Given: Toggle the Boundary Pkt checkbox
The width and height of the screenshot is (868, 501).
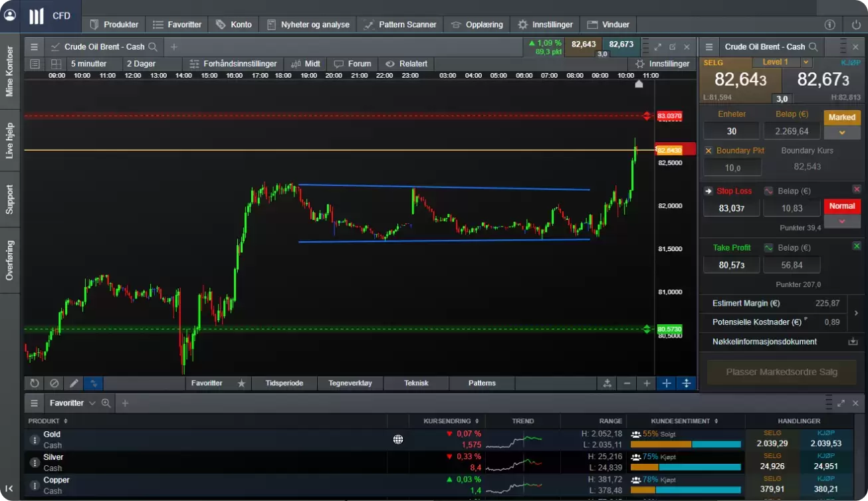Looking at the screenshot, I should 708,151.
